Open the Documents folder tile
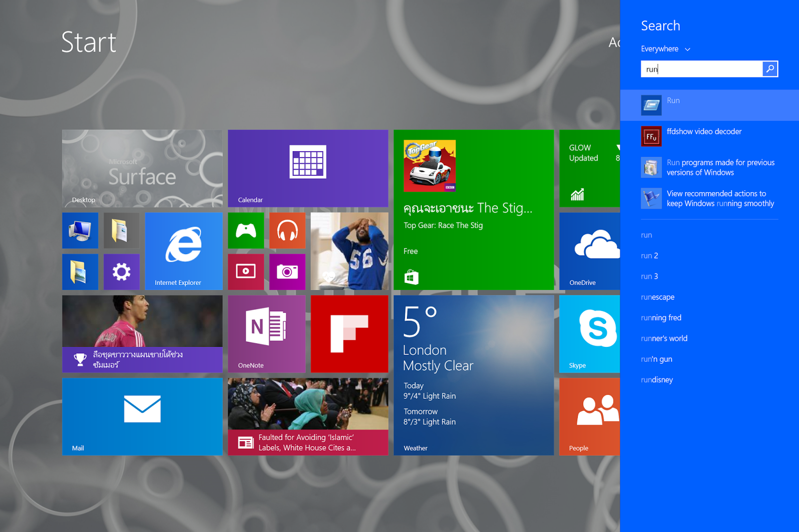 pyautogui.click(x=122, y=231)
